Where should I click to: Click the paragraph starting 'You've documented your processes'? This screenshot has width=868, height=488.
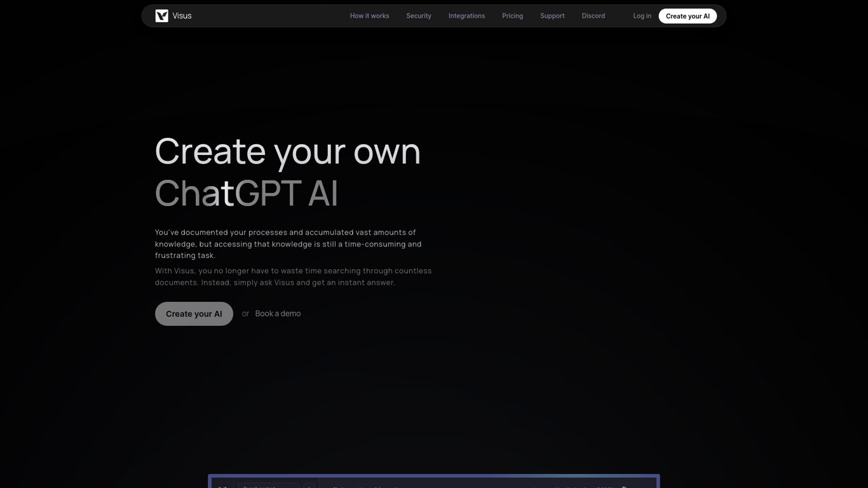pyautogui.click(x=288, y=244)
